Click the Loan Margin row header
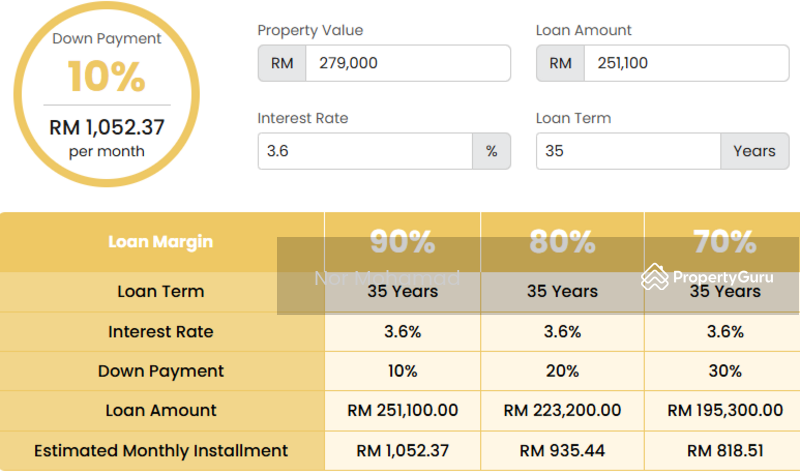 (161, 242)
